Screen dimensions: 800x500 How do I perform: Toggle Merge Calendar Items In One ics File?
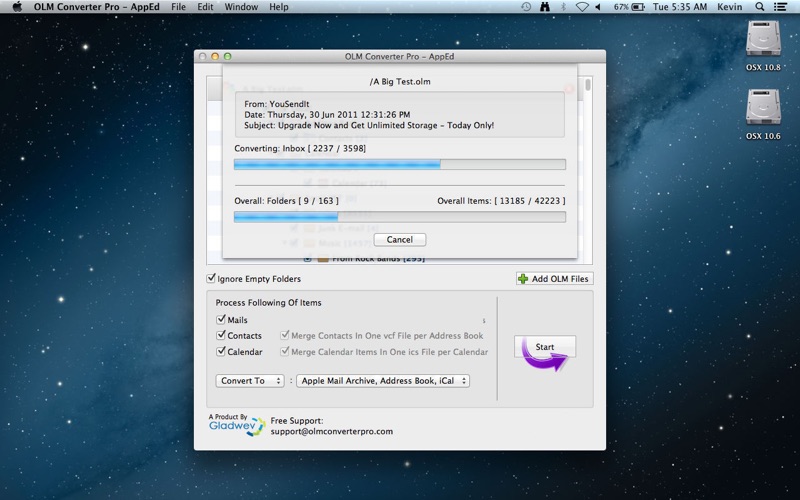[x=285, y=351]
